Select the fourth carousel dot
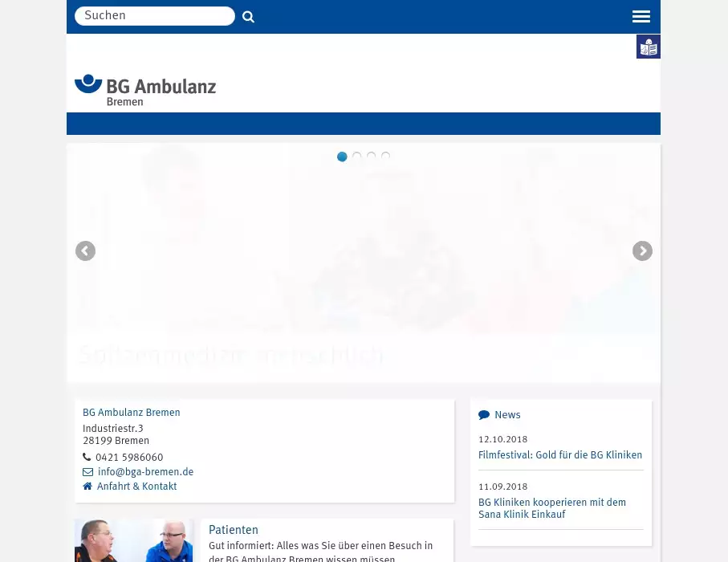728x562 pixels. 386,157
